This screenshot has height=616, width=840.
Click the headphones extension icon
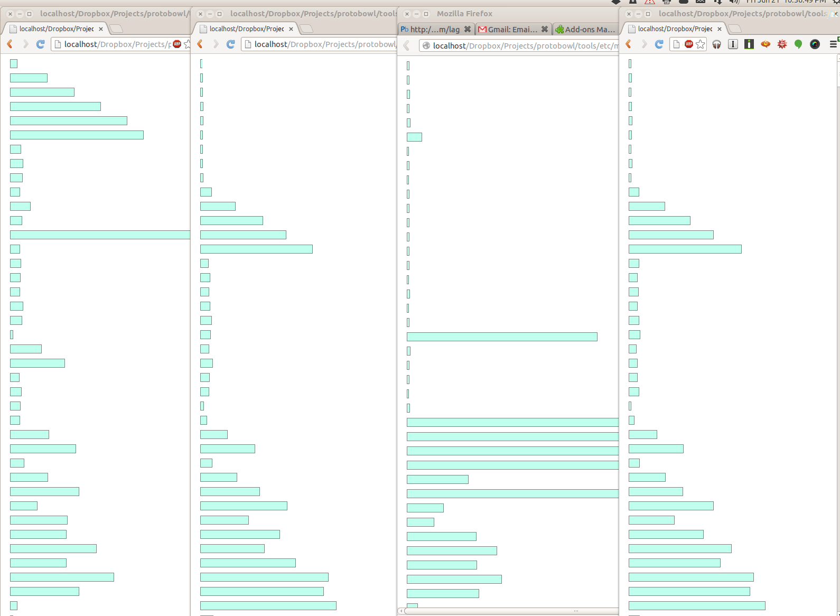point(716,44)
